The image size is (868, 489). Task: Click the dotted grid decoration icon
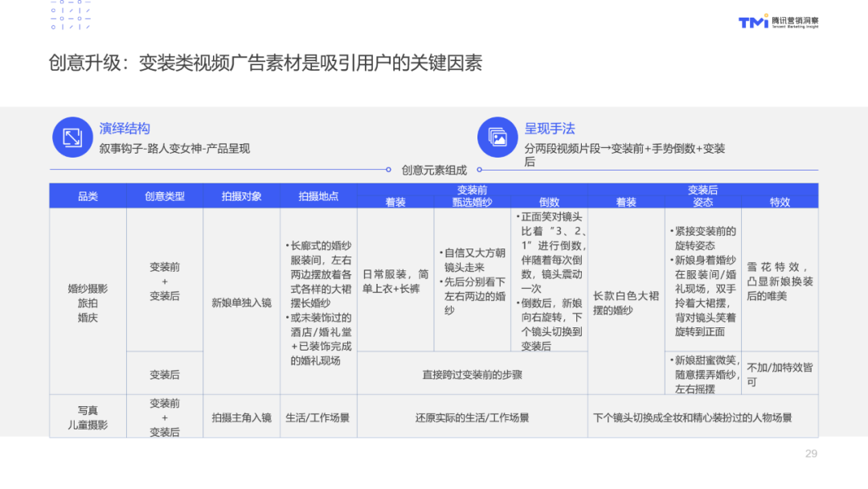[70, 14]
